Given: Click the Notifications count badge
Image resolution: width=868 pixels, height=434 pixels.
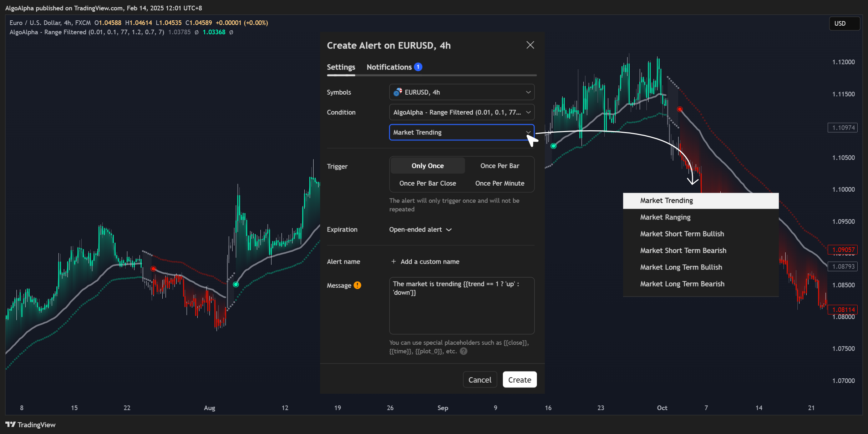Looking at the screenshot, I should [418, 67].
